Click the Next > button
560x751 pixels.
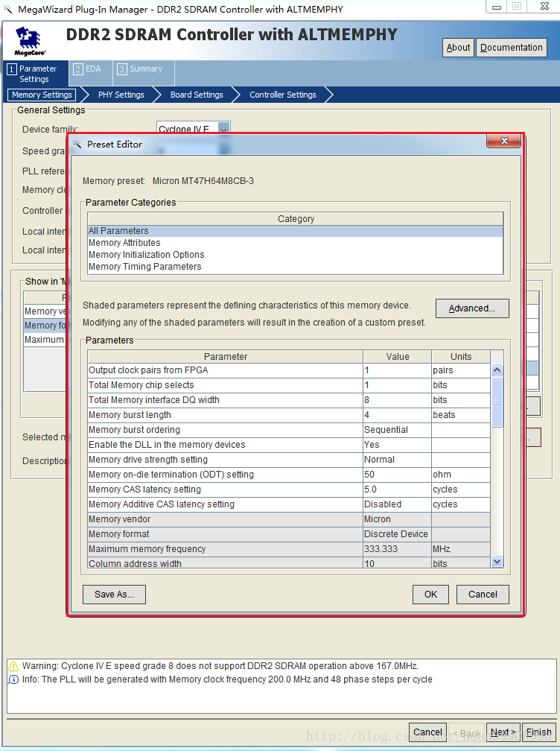(x=503, y=732)
